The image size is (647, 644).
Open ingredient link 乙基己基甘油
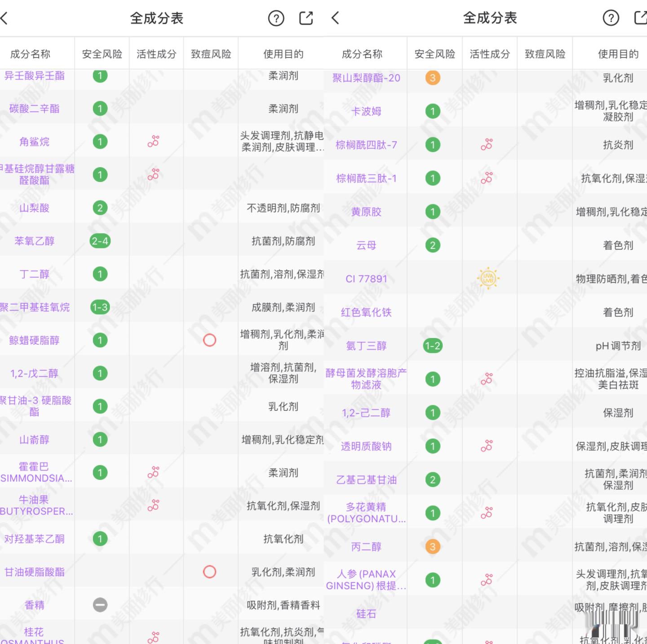[x=366, y=480]
